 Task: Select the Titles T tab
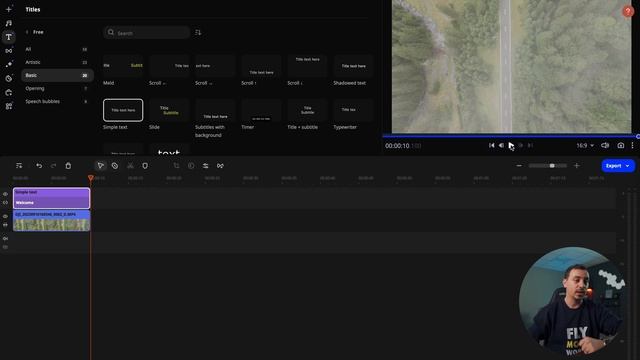(x=9, y=37)
